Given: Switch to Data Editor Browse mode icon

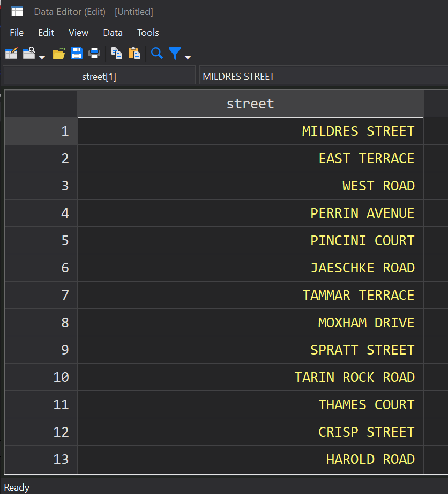Looking at the screenshot, I should pyautogui.click(x=29, y=54).
